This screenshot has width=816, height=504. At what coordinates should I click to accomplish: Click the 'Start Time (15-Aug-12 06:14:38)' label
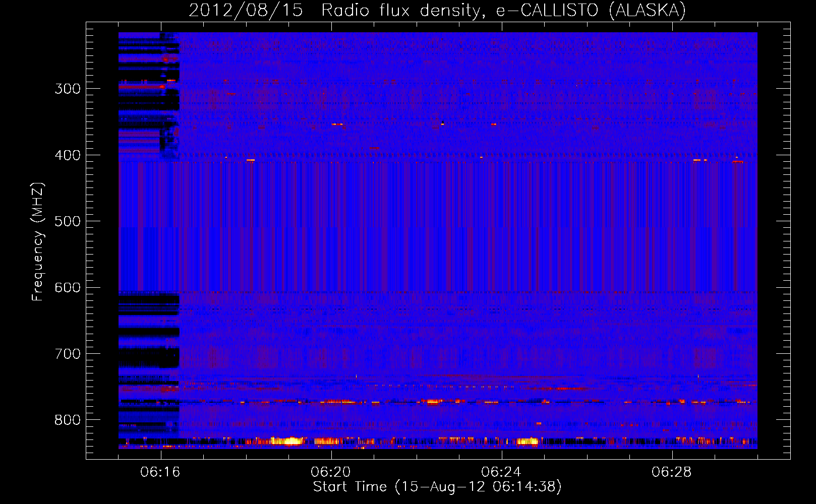(x=437, y=487)
